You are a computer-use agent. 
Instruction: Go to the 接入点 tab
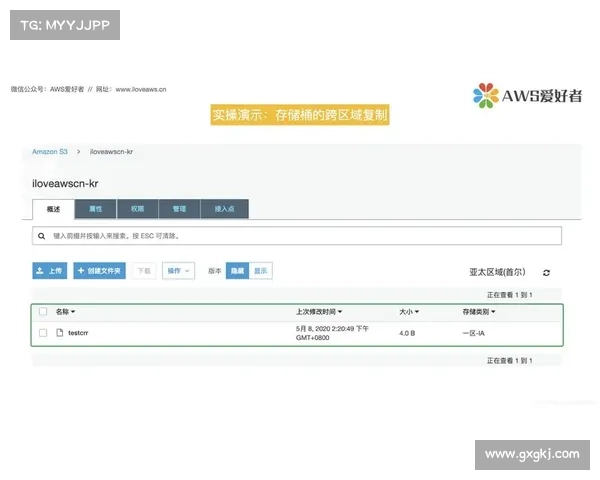tap(225, 209)
